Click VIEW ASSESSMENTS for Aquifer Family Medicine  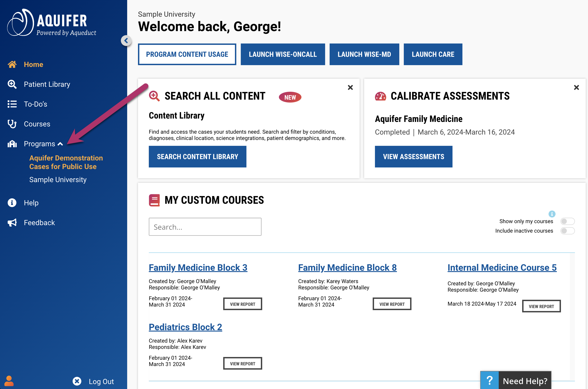pyautogui.click(x=413, y=156)
